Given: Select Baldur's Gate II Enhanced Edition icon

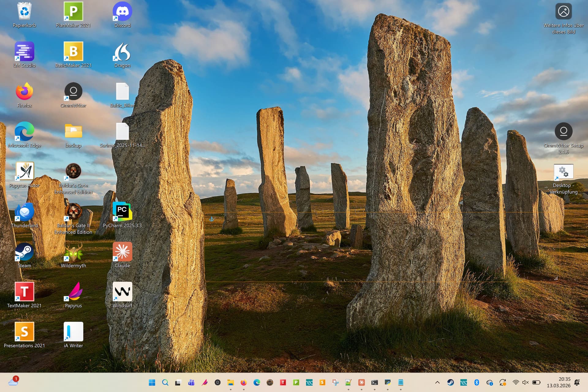Looking at the screenshot, I should click(73, 212).
